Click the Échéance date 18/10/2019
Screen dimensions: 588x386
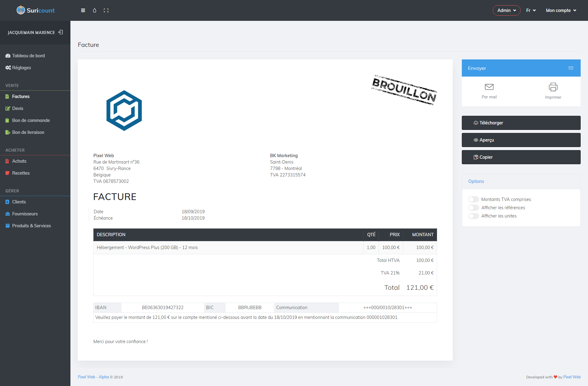[x=193, y=218]
